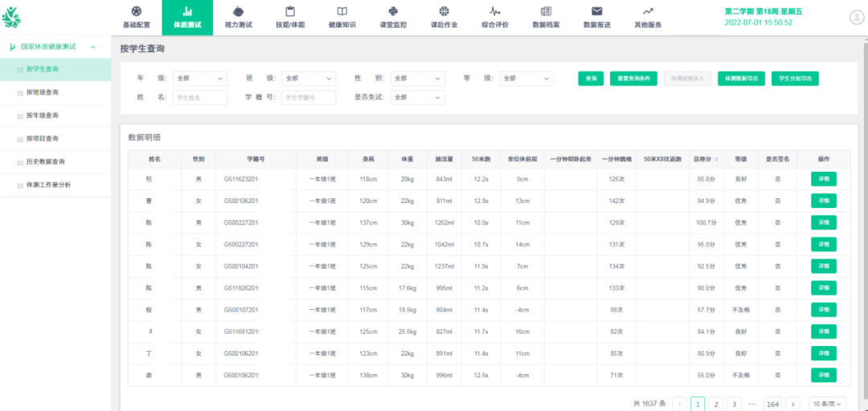Open the 等级 dropdown
868x411 pixels.
pyautogui.click(x=526, y=79)
